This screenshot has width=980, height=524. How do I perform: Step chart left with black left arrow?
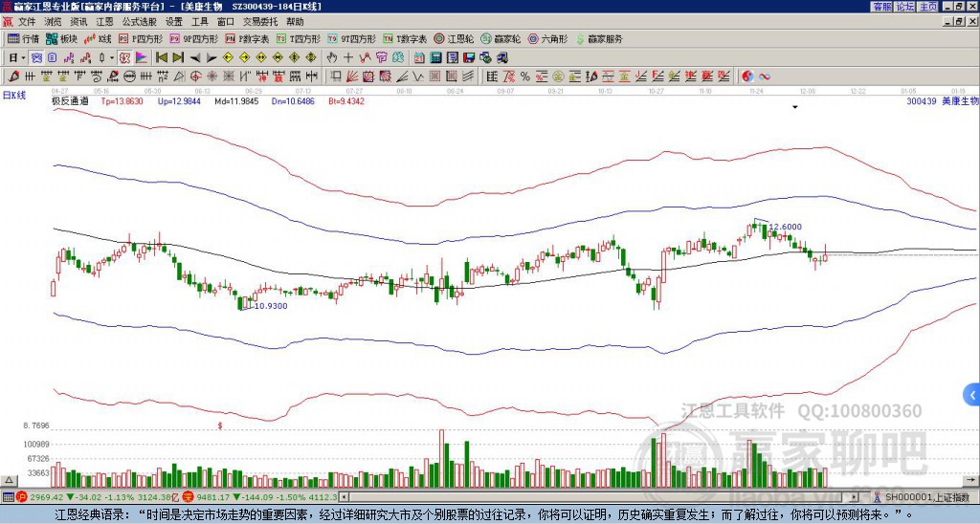click(195, 57)
